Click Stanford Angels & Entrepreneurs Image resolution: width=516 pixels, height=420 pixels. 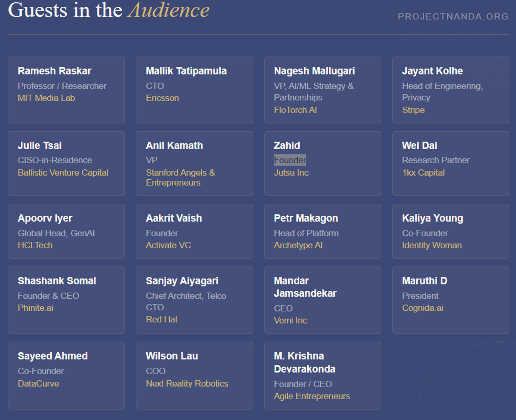click(x=180, y=177)
